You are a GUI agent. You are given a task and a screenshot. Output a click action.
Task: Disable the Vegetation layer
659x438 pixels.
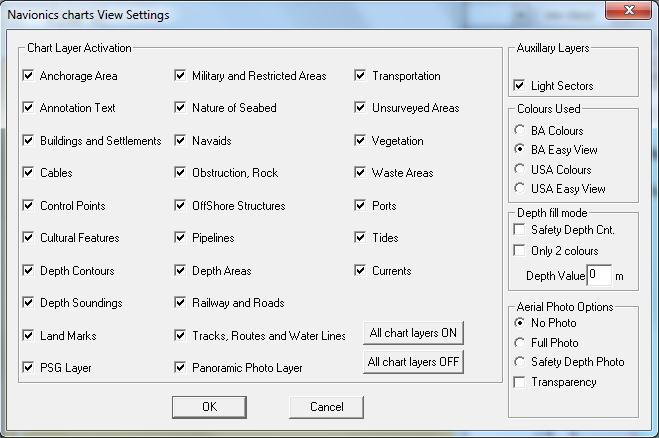(x=360, y=140)
